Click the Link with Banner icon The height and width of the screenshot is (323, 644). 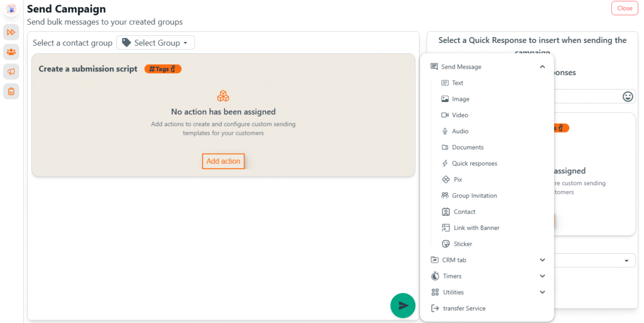click(445, 228)
